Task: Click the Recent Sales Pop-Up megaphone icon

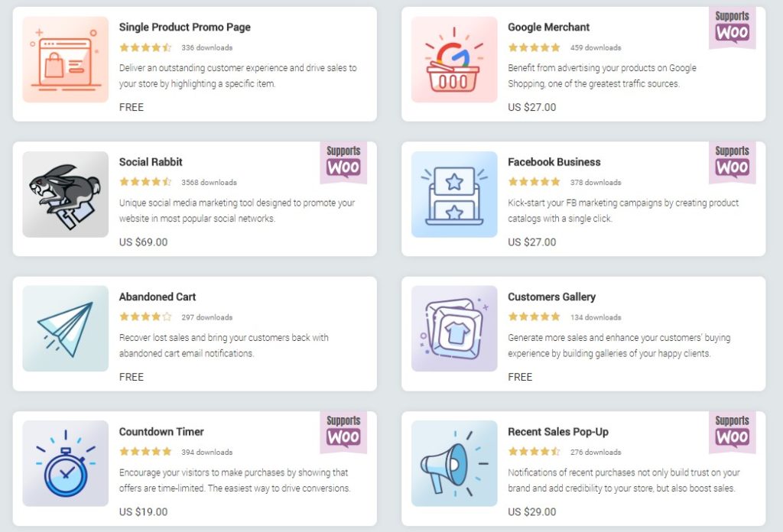Action: pos(454,463)
